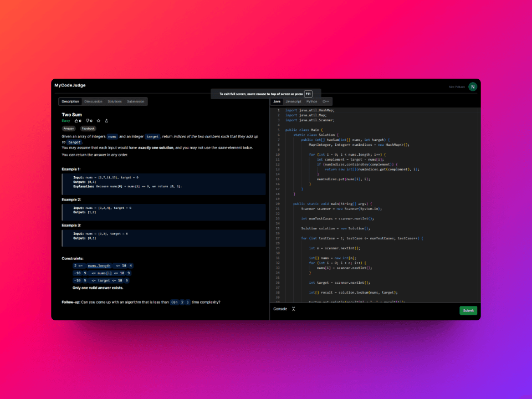Image resolution: width=532 pixels, height=399 pixels.
Task: Click the share icon beside the star
Action: (x=107, y=121)
